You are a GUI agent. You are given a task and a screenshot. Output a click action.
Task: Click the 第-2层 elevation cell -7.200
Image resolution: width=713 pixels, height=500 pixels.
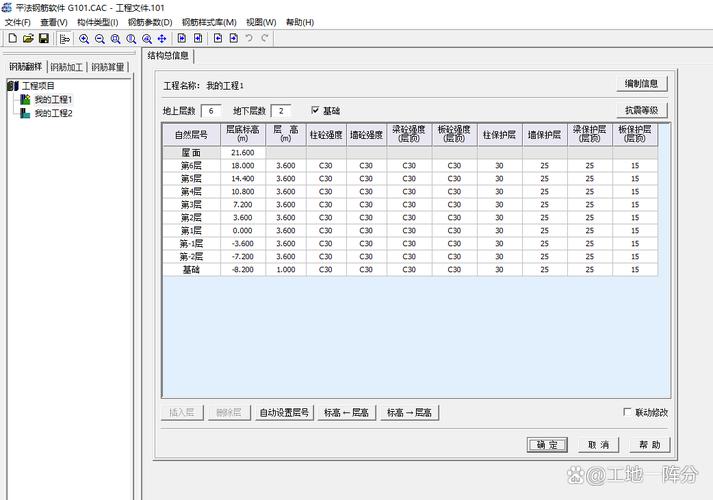tap(243, 257)
